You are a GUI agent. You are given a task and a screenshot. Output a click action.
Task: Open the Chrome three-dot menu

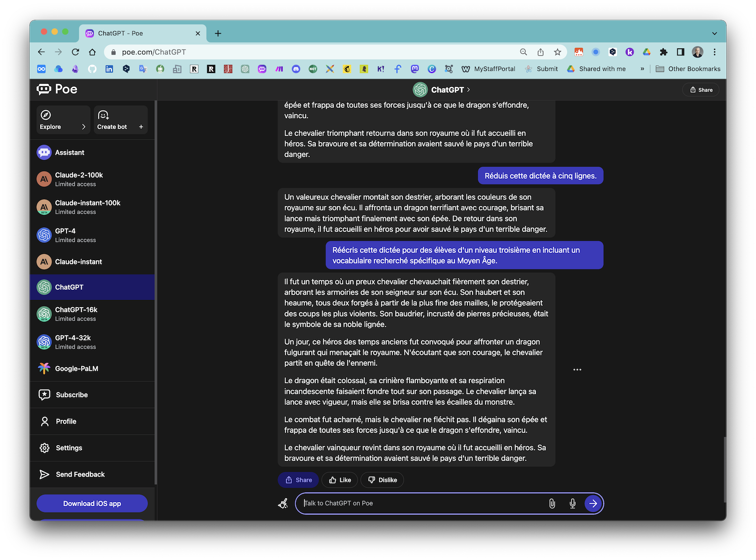715,52
